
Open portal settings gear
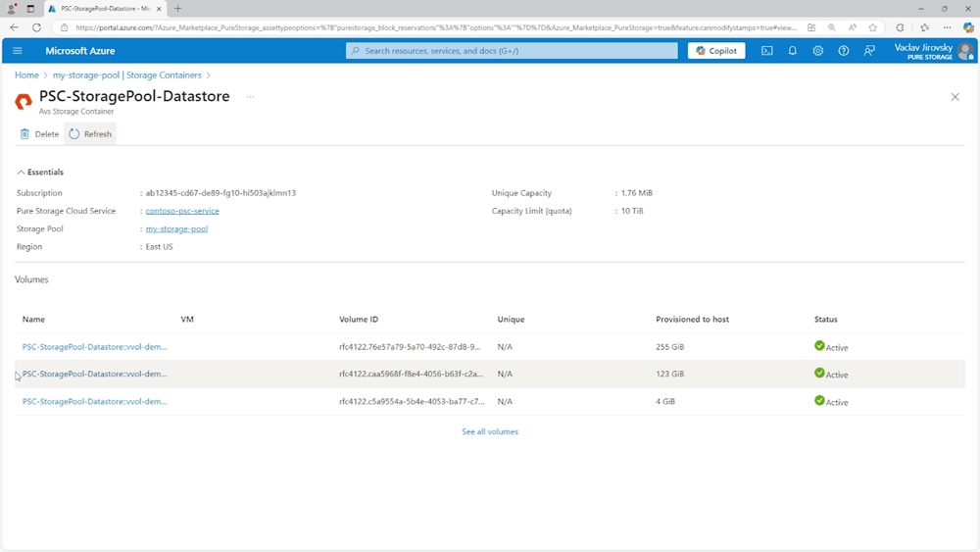pos(818,51)
